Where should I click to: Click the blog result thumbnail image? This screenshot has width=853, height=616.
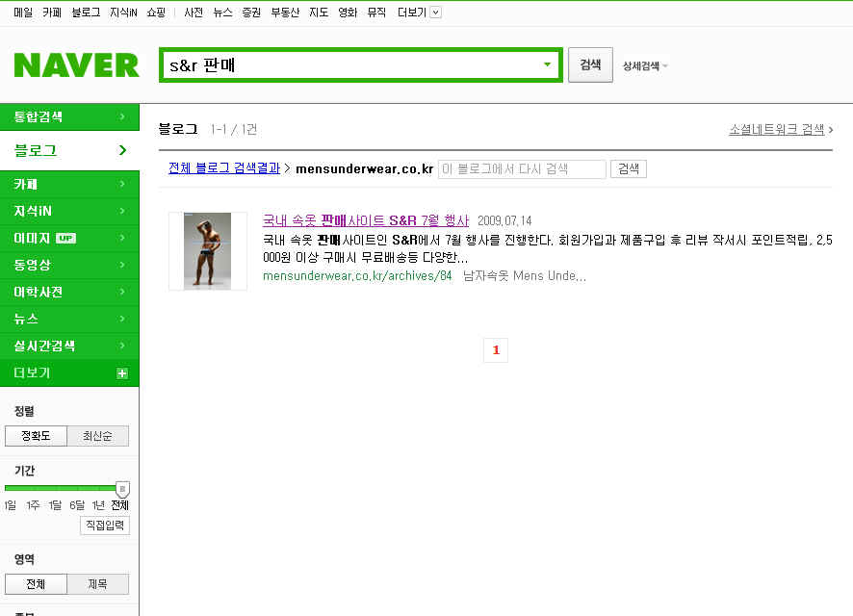[207, 250]
